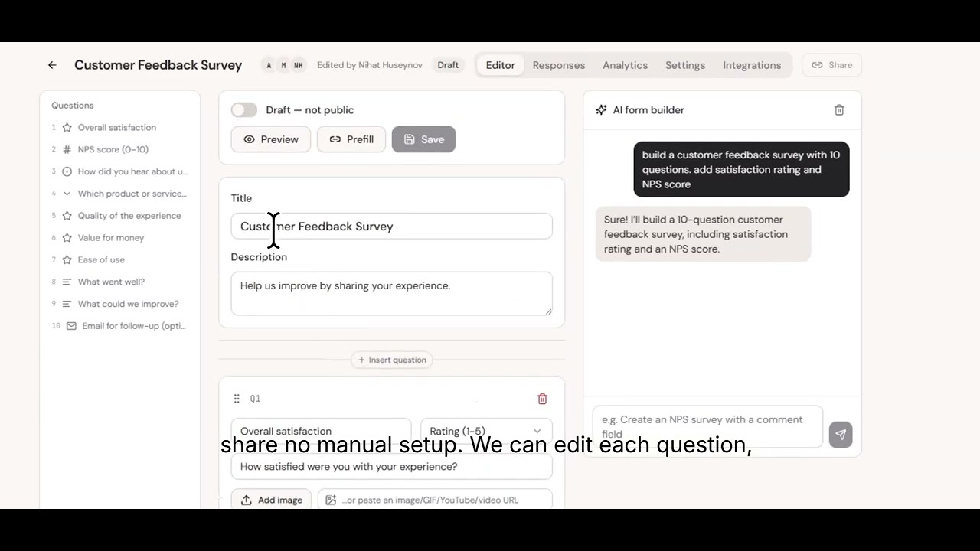The width and height of the screenshot is (980, 551).
Task: Select Quality of the experience question
Action: coord(120,216)
